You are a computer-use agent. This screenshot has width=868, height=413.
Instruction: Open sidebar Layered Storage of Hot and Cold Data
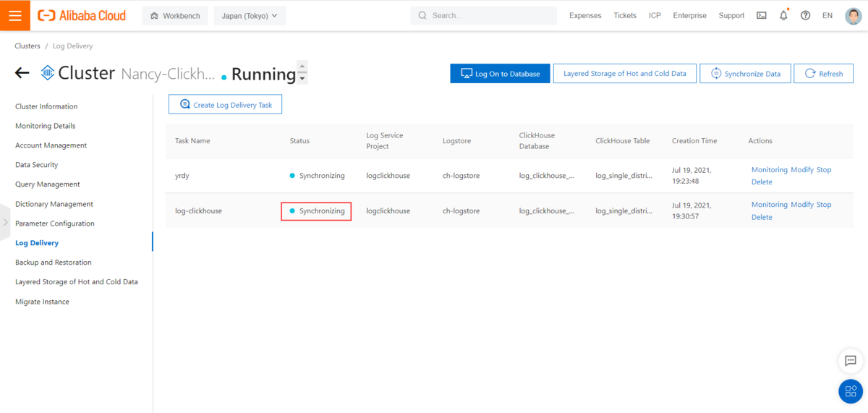click(x=77, y=282)
